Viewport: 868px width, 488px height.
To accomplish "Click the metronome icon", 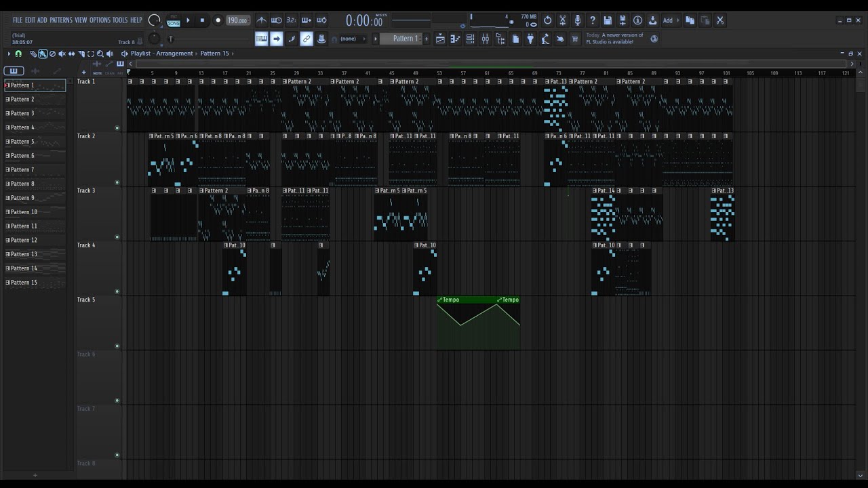I will (261, 20).
